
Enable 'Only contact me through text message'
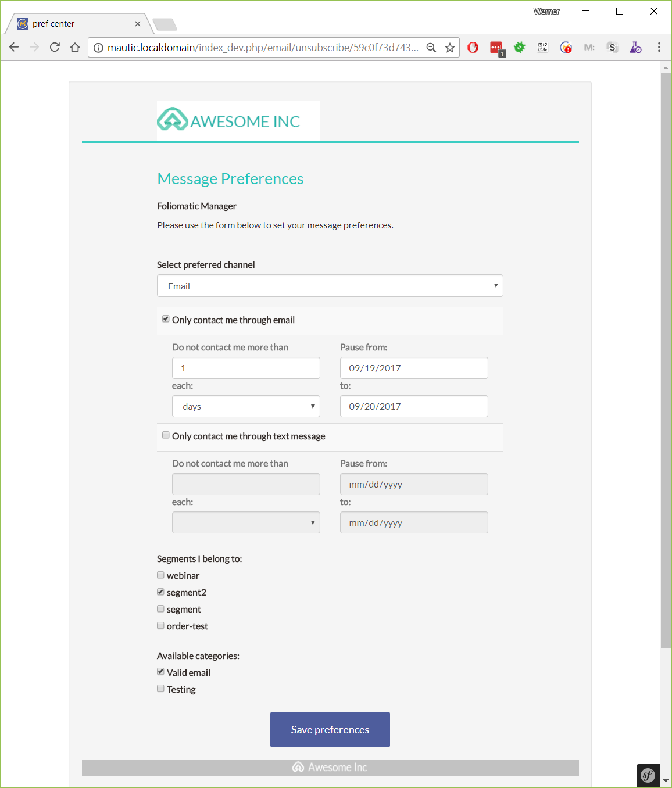pos(166,435)
